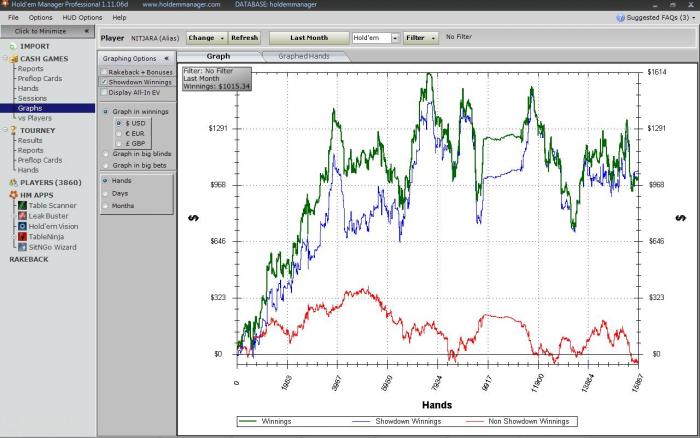Image resolution: width=700 pixels, height=438 pixels.
Task: Open the File menu
Action: (x=13, y=17)
